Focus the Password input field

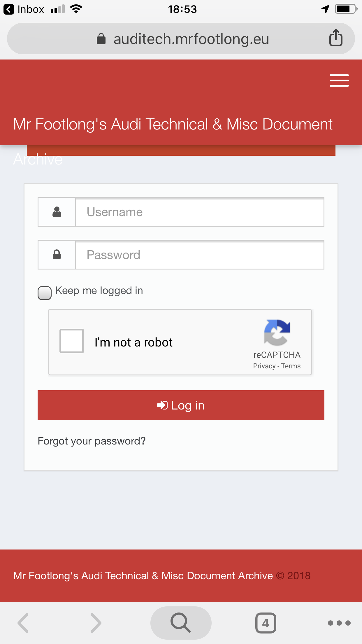coord(200,255)
